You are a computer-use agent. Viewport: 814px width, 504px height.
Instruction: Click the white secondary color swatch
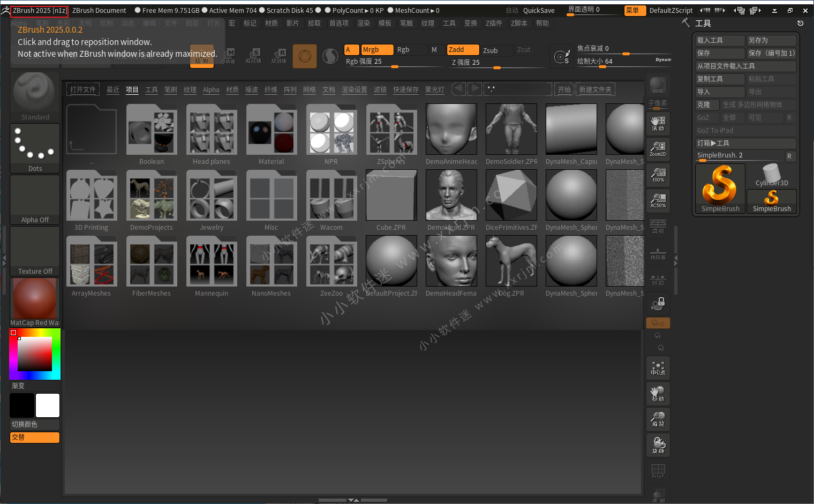click(48, 405)
